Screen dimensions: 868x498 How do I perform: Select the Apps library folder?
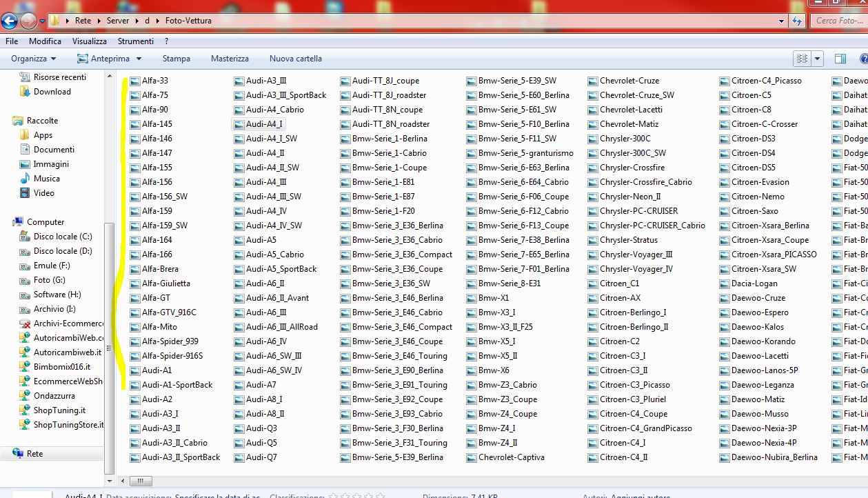(43, 135)
